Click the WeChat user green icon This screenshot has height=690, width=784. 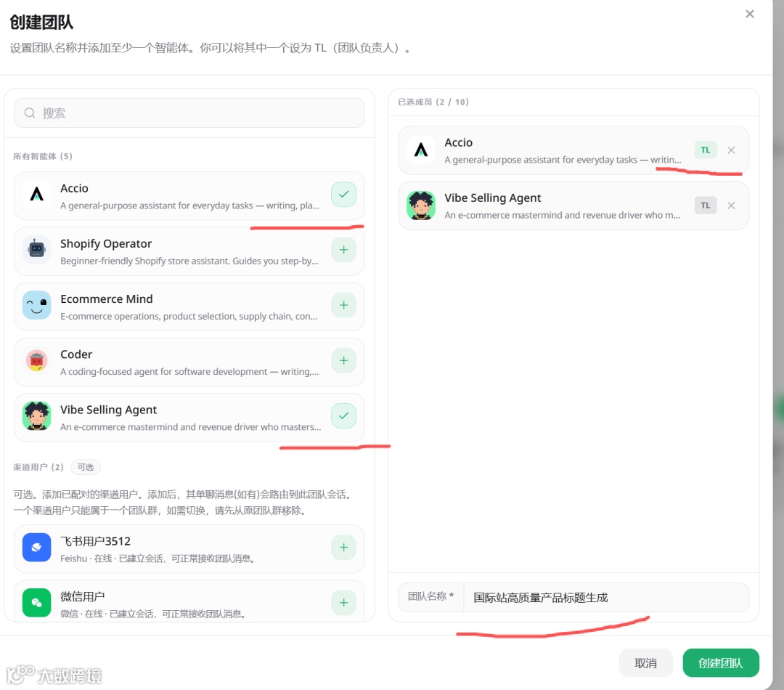[36, 602]
